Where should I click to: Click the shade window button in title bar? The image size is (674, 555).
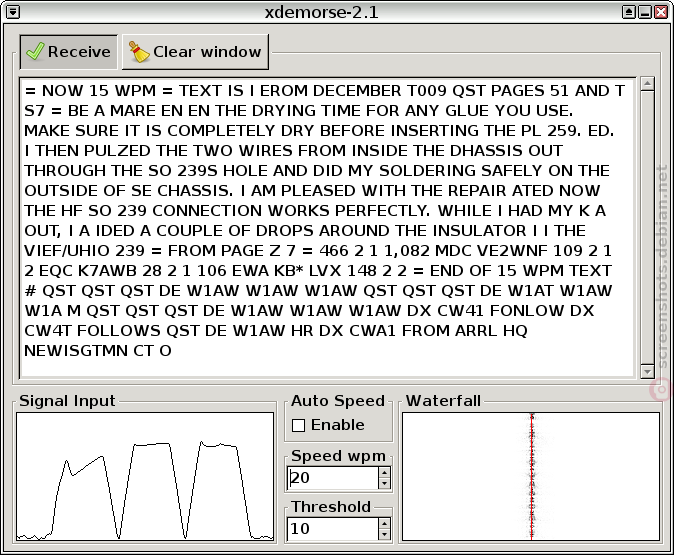628,12
